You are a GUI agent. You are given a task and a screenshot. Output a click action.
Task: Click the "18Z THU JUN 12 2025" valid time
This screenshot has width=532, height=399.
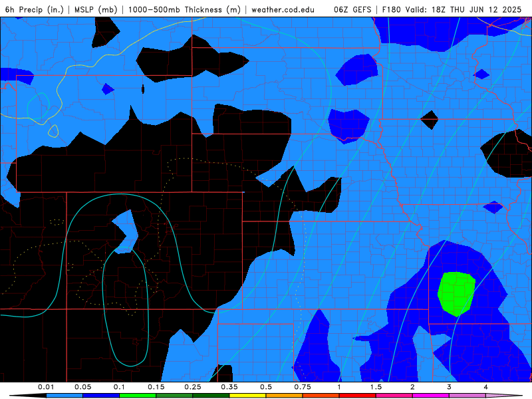click(x=476, y=9)
